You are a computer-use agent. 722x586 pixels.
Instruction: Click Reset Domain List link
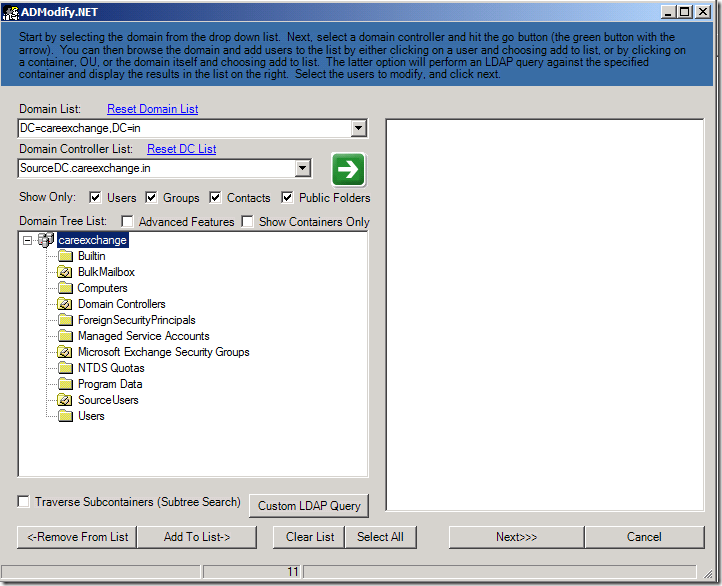[152, 109]
